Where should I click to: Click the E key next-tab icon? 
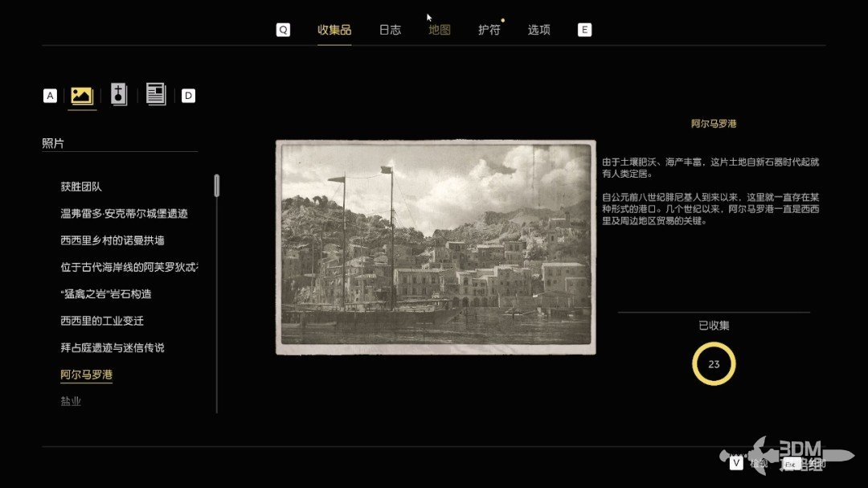584,30
